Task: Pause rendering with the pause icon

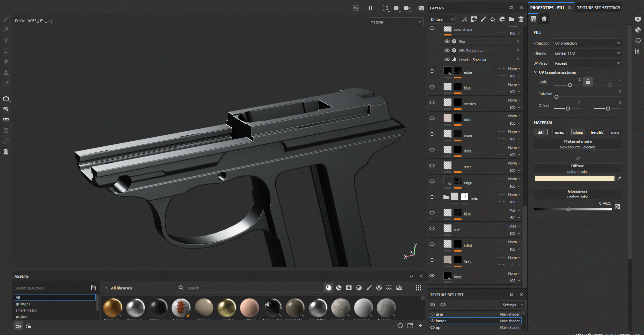Action: 371,8
